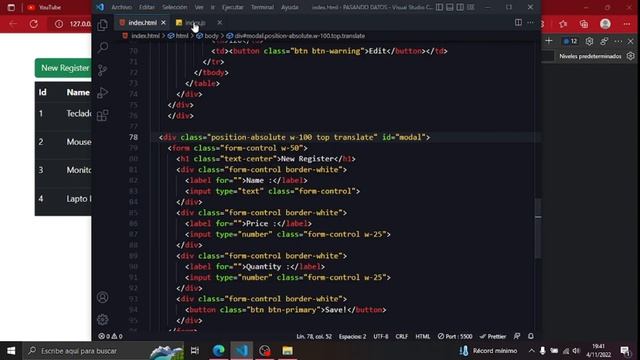Select language mode HTML in status bar
The height and width of the screenshot is (360, 640).
pos(422,336)
